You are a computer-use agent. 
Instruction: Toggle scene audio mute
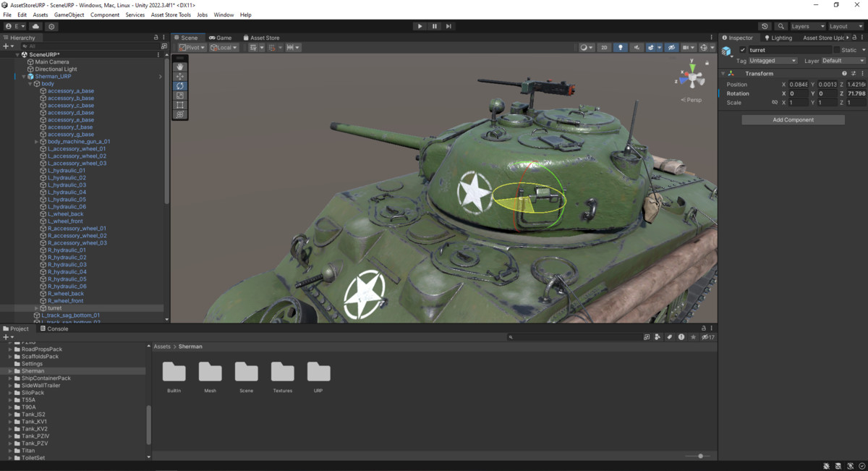point(637,48)
